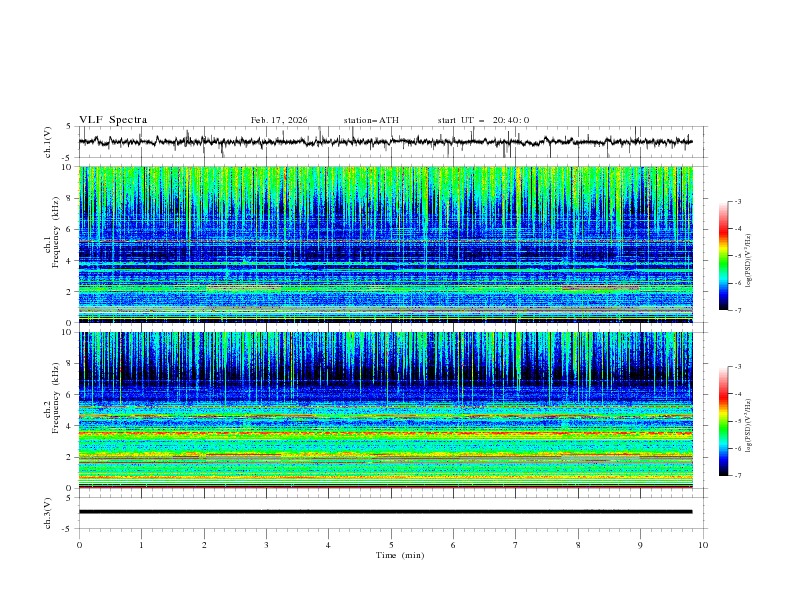Image resolution: width=792 pixels, height=612 pixels.
Task: Click the ch.2 spectrogram panel
Action: point(385,410)
